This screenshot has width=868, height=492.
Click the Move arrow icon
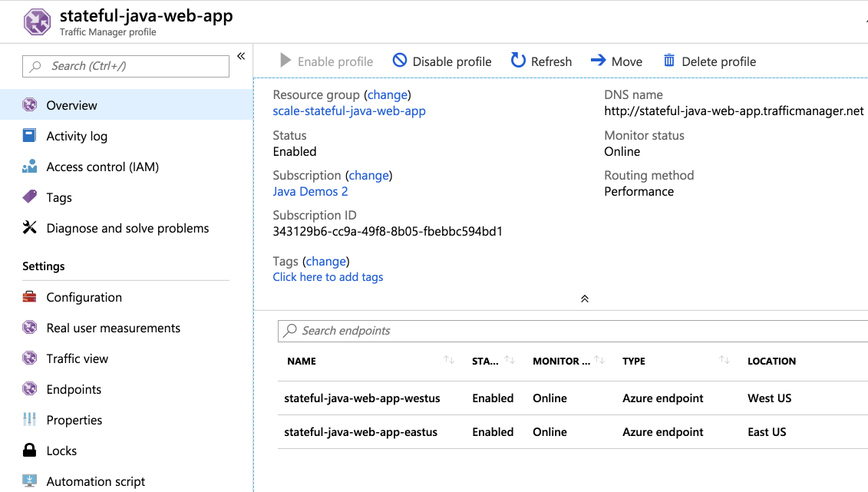click(599, 61)
